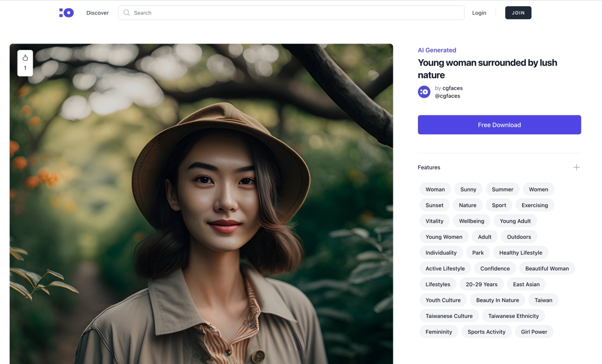Screen dimensions: 602x364
Task: Click the Free Download button
Action: click(499, 125)
